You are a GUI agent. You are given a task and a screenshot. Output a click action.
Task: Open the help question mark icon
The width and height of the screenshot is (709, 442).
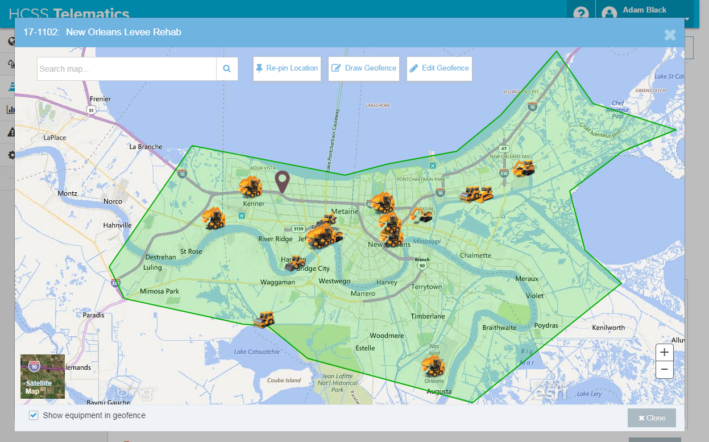tap(581, 13)
